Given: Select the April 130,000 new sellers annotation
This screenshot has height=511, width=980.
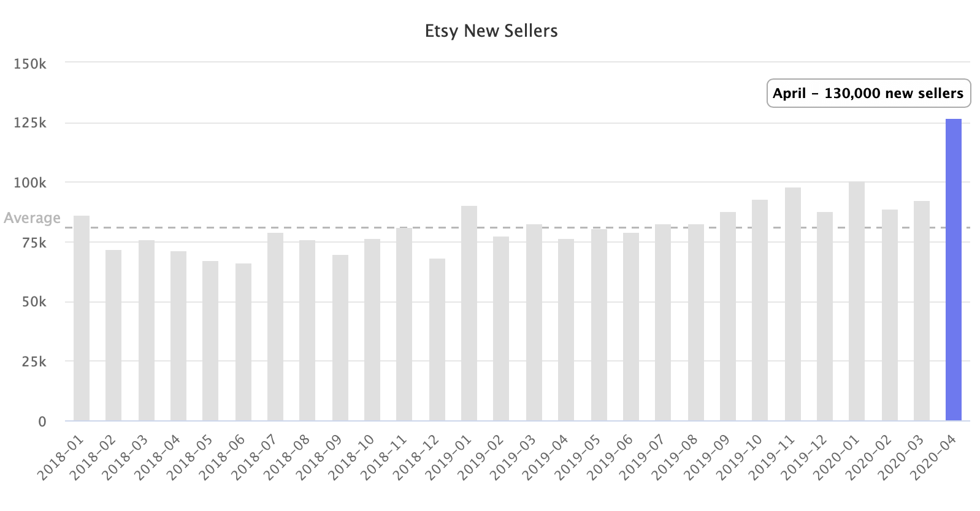Looking at the screenshot, I should click(x=869, y=93).
